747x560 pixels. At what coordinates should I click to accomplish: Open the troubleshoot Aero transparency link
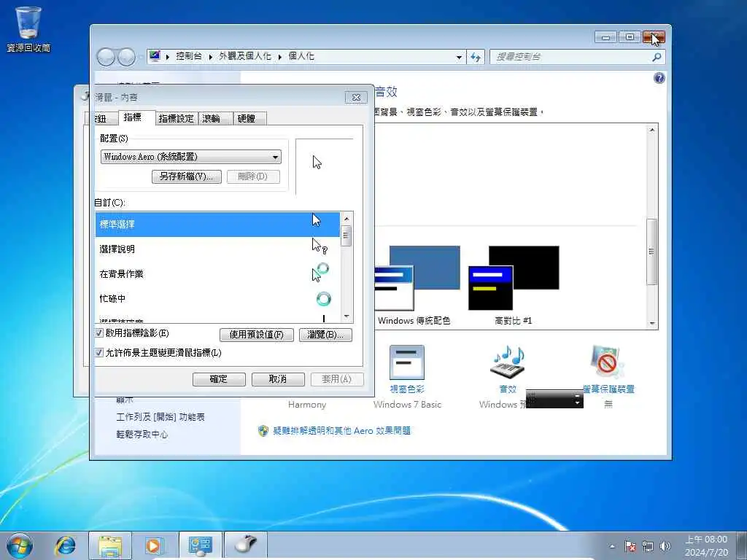(x=341, y=431)
